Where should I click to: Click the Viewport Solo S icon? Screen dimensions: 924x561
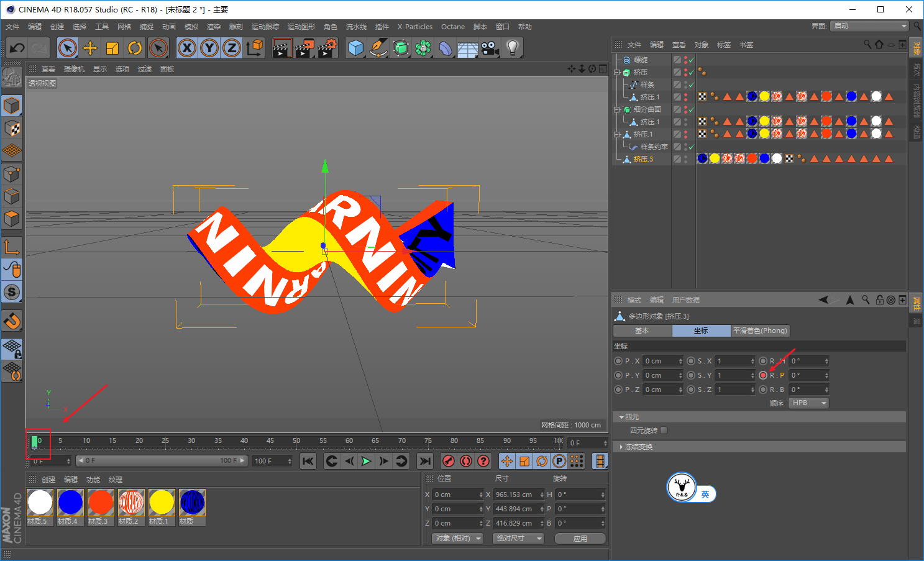coord(12,292)
